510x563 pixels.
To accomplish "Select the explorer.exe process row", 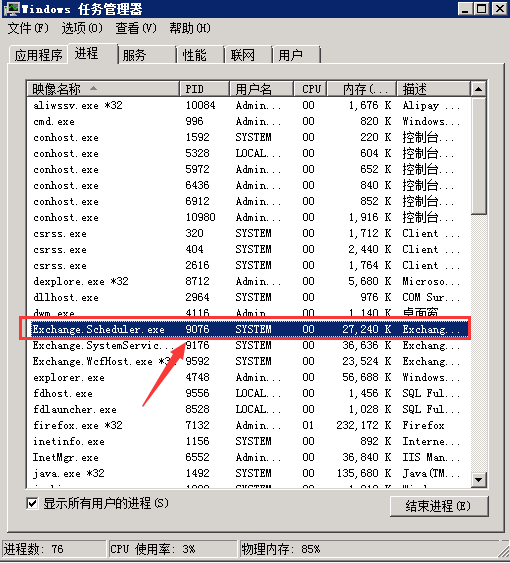I will pos(248,377).
